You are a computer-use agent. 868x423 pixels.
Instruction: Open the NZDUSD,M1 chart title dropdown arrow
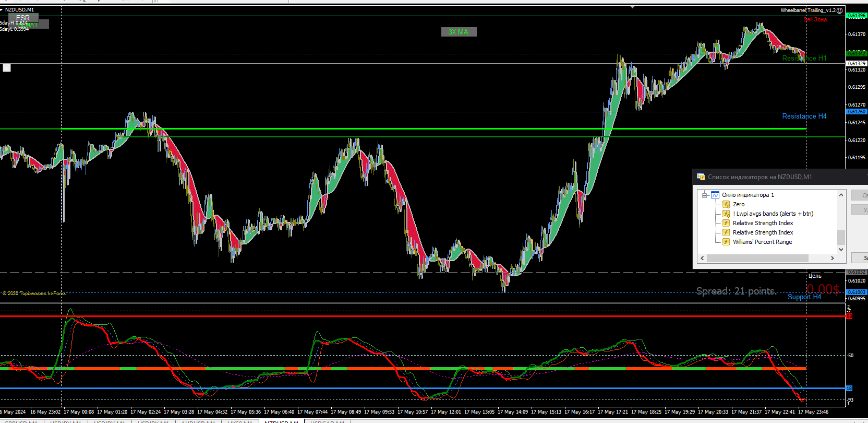(2, 9)
